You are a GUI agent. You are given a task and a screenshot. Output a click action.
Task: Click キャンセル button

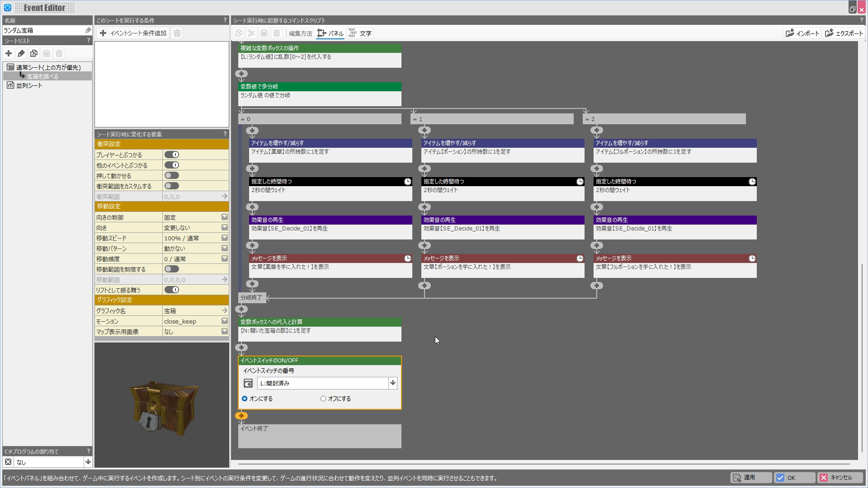pos(840,478)
